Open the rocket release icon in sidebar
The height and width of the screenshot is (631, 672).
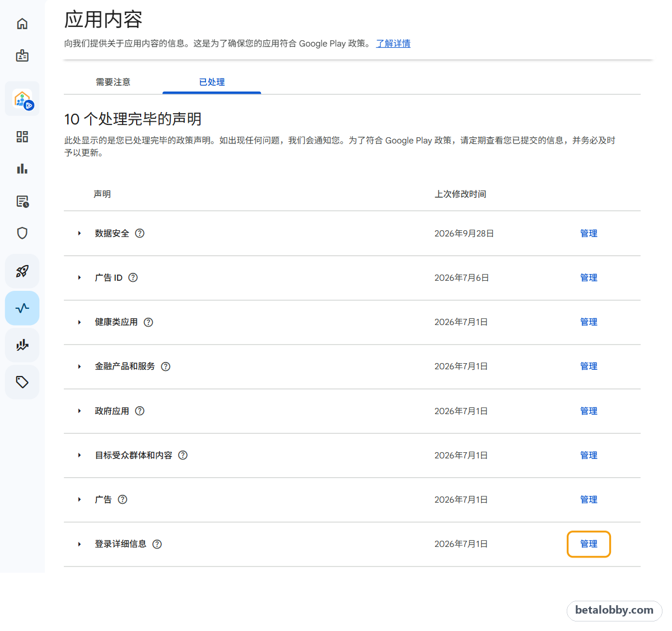(22, 271)
